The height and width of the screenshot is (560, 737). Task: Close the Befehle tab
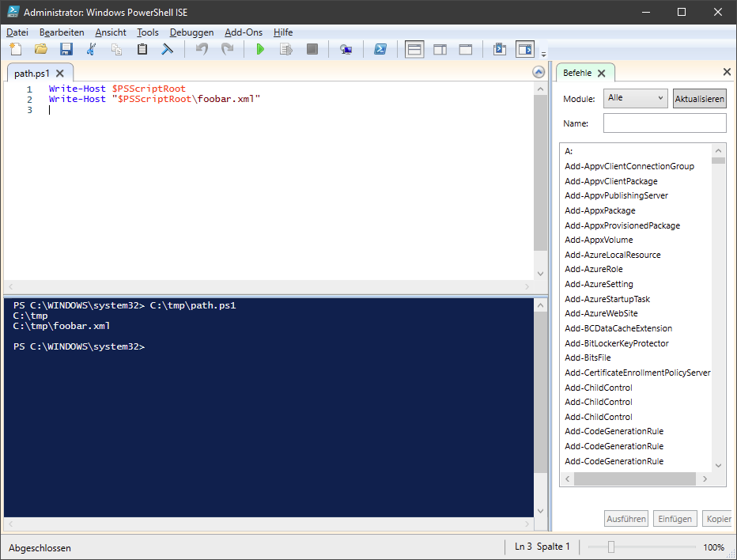point(601,74)
